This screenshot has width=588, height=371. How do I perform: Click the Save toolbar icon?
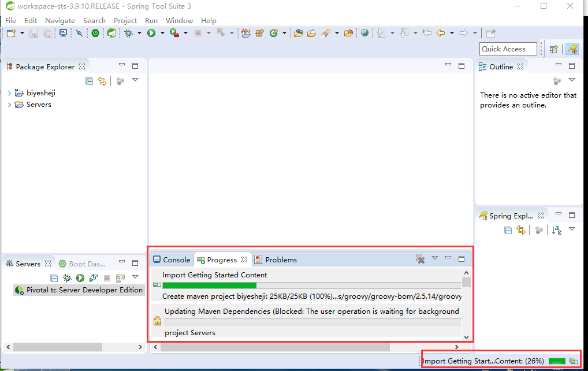(34, 33)
